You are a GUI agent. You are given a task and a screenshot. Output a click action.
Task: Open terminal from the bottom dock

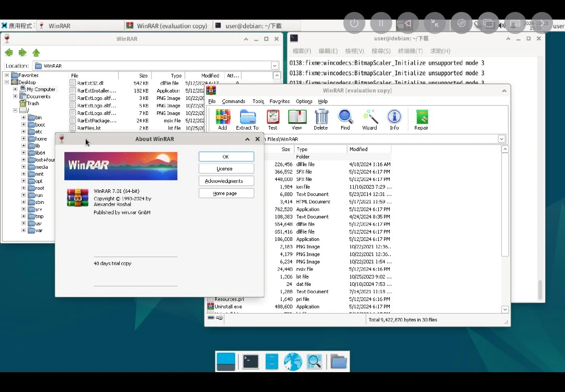pyautogui.click(x=251, y=361)
